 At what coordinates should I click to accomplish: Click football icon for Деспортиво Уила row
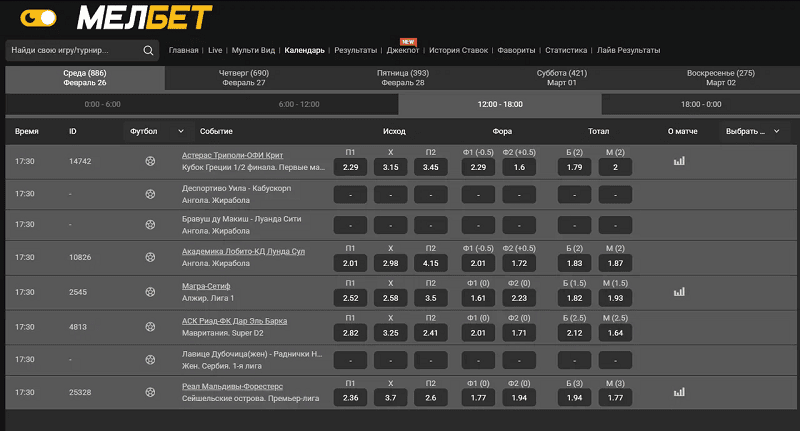click(x=150, y=194)
